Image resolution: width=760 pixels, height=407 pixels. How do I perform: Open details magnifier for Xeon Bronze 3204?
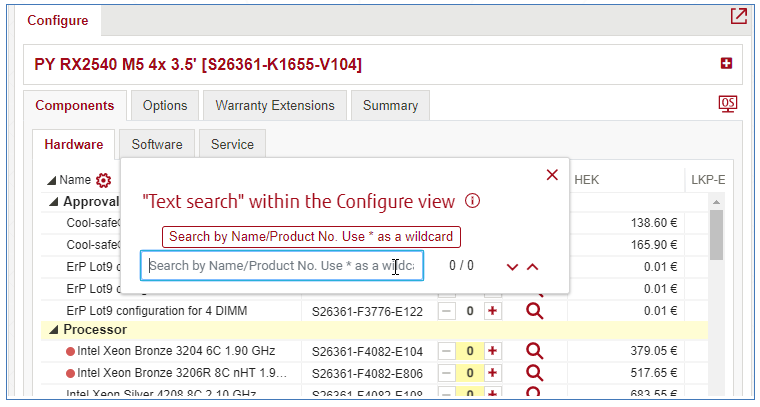pos(534,351)
